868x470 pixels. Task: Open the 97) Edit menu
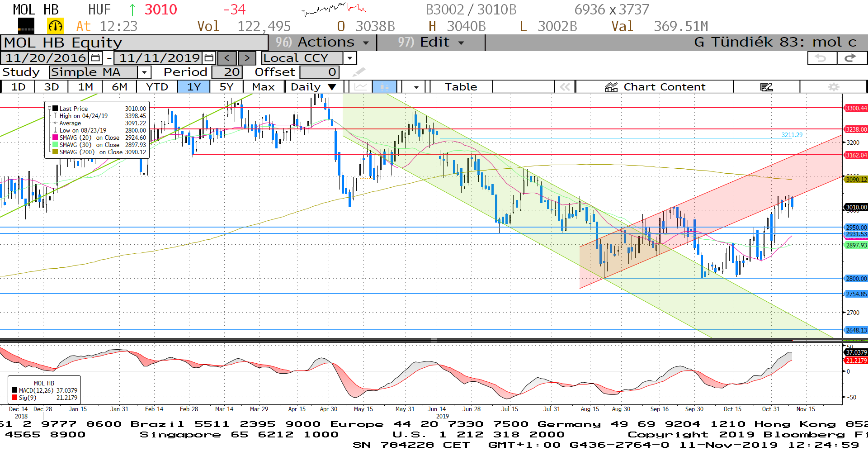pos(431,42)
